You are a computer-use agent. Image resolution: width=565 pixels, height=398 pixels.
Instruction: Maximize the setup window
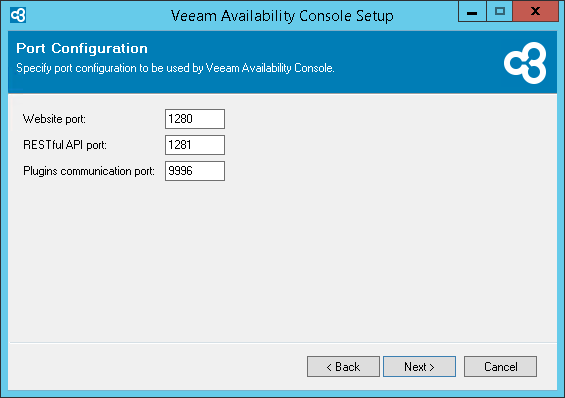coord(499,12)
